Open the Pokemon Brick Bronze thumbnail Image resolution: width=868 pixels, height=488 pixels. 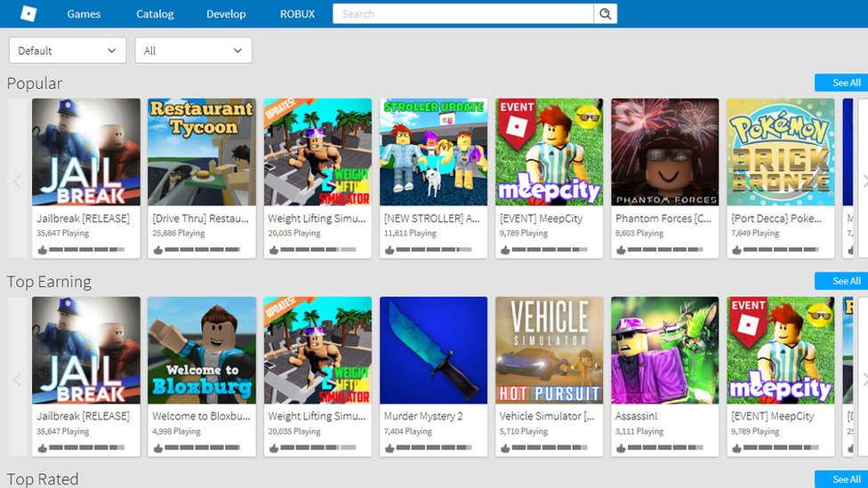(780, 152)
